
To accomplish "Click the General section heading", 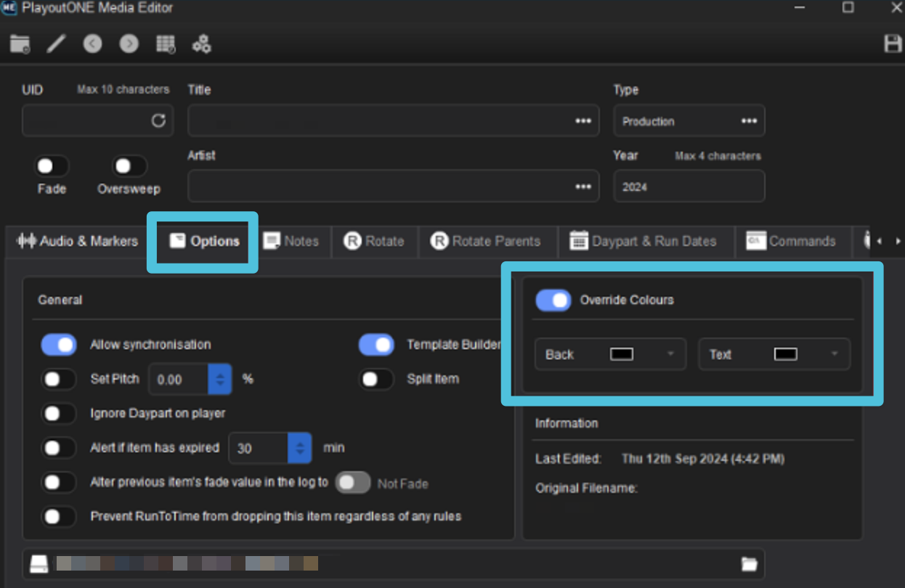I will 60,300.
